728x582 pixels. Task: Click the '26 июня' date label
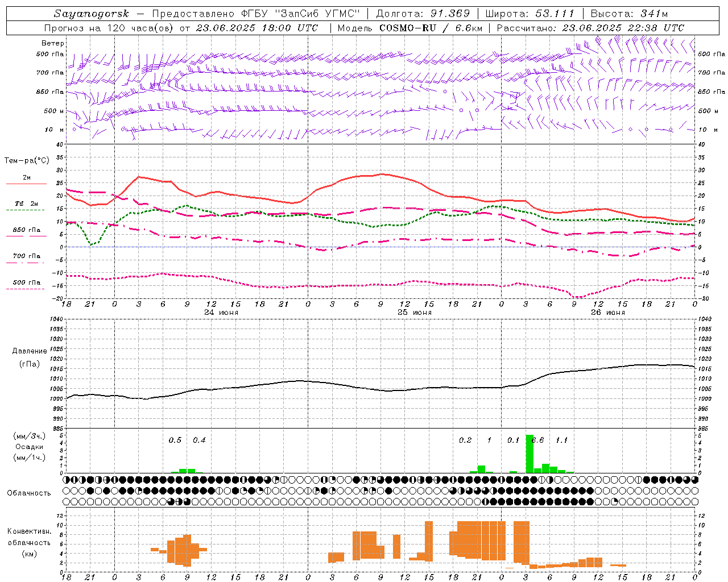pos(608,313)
